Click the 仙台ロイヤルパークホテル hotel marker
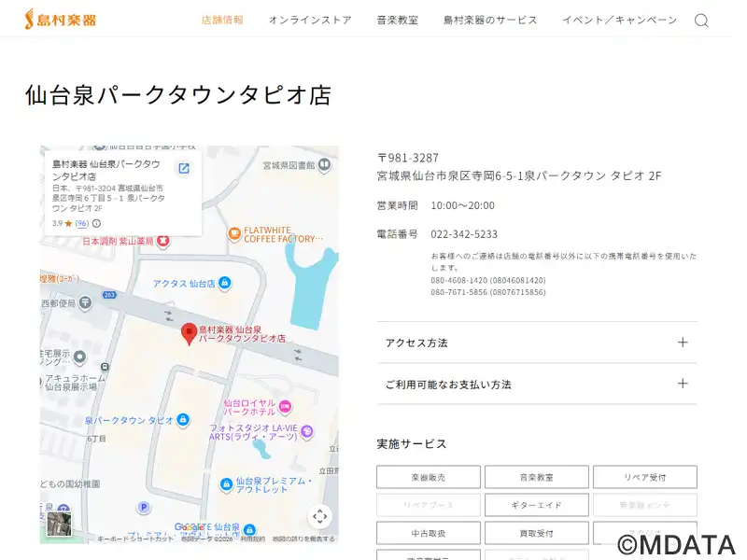 click(x=285, y=407)
